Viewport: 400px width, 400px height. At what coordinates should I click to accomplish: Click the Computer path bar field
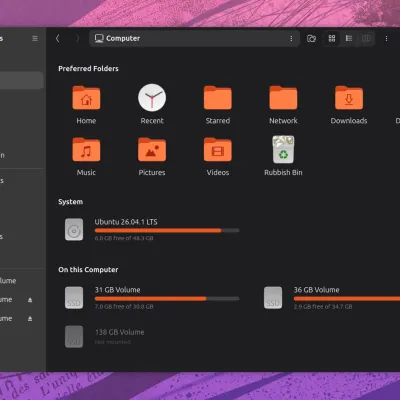pyautogui.click(x=194, y=38)
